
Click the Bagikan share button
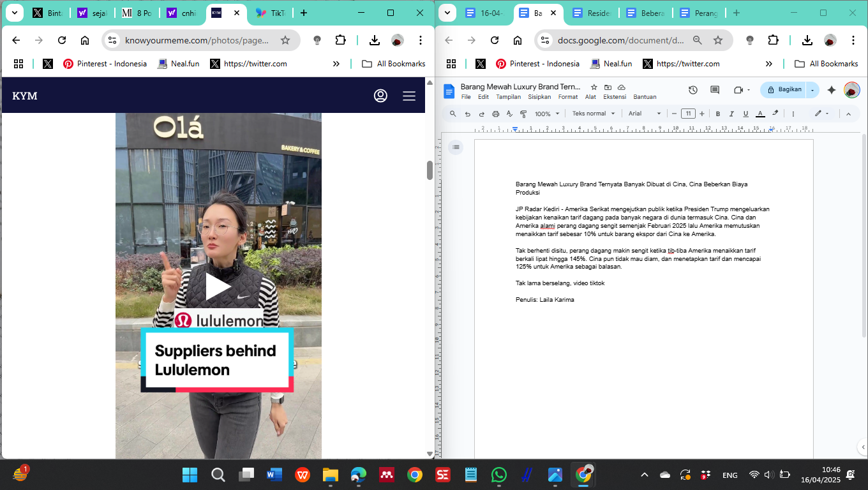(784, 90)
